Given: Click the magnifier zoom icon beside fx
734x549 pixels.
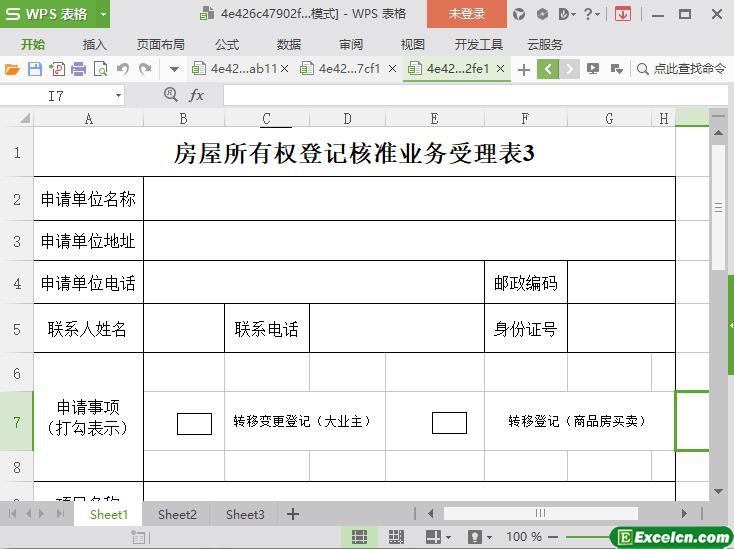Looking at the screenshot, I should [171, 95].
